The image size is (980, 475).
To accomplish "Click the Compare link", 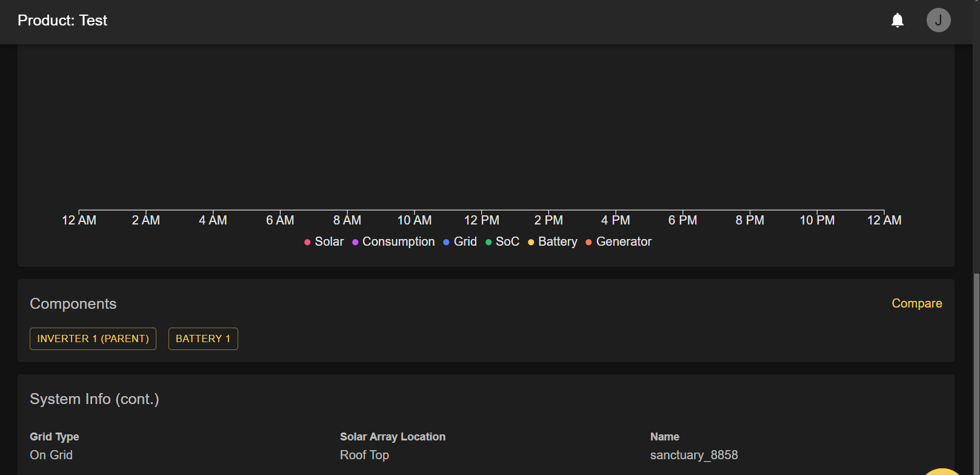I will tap(916, 303).
